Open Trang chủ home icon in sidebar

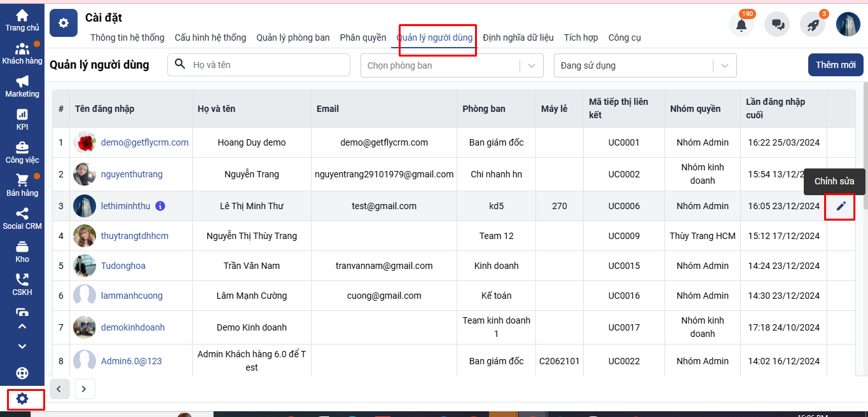coord(22,20)
